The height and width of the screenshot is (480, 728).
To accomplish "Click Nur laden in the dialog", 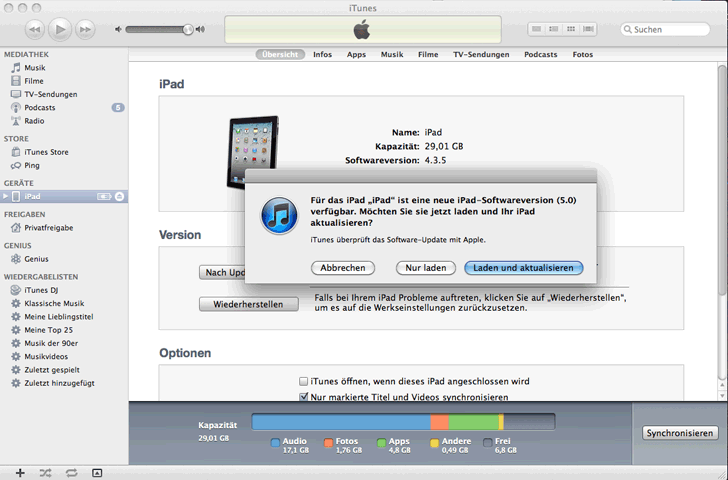I will point(426,268).
